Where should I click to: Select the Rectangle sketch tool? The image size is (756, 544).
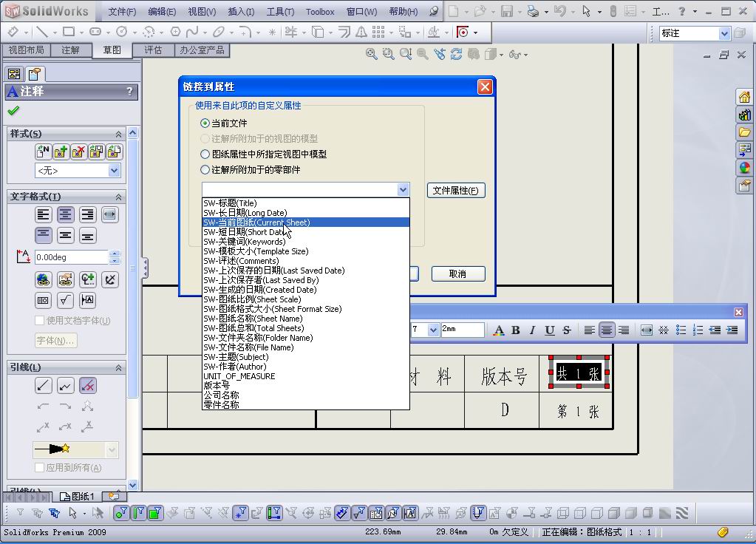[69, 33]
